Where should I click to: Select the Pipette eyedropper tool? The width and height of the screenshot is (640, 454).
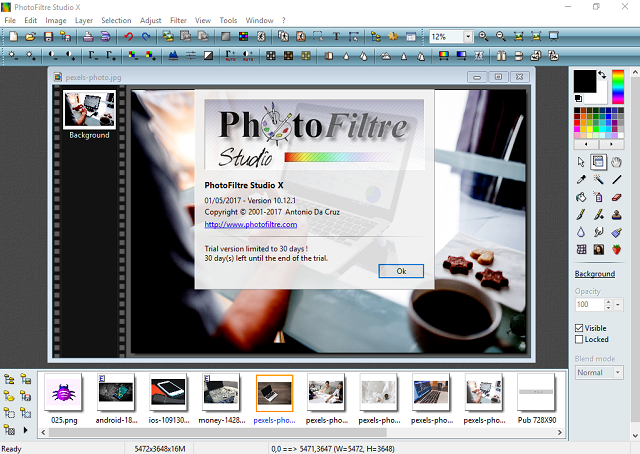(581, 180)
